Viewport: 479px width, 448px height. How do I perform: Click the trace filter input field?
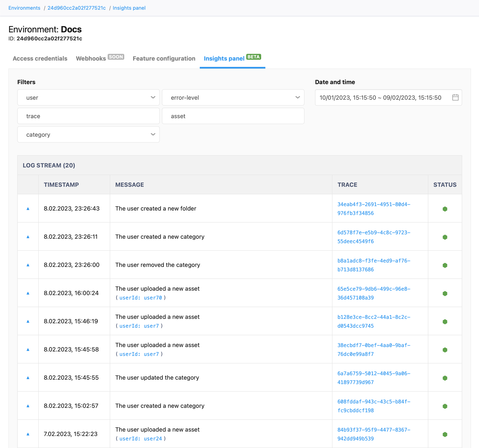(88, 116)
